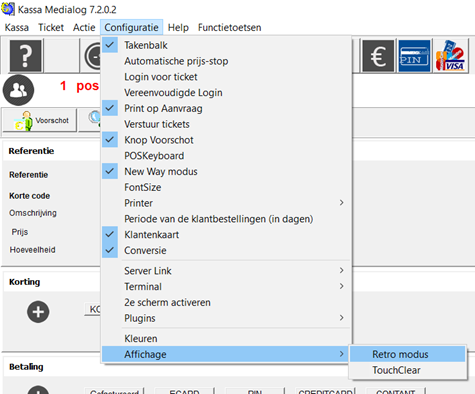Open the Functietoetsen menu
Viewport: 475px width, 394px height.
tap(229, 27)
